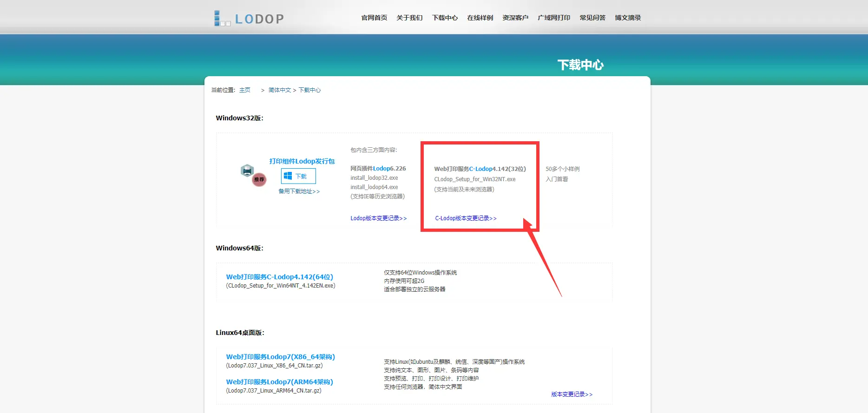868x413 pixels.
Task: Click the LODOP logo
Action: coord(249,19)
